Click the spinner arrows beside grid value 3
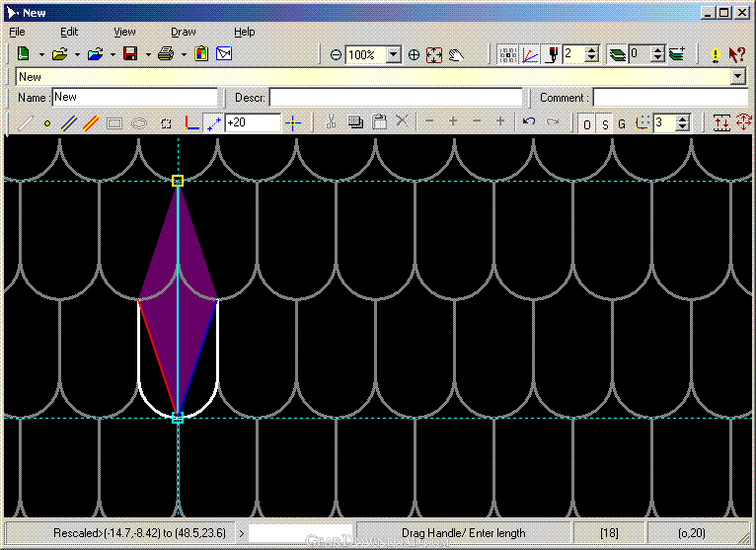The height and width of the screenshot is (550, 756). point(682,123)
